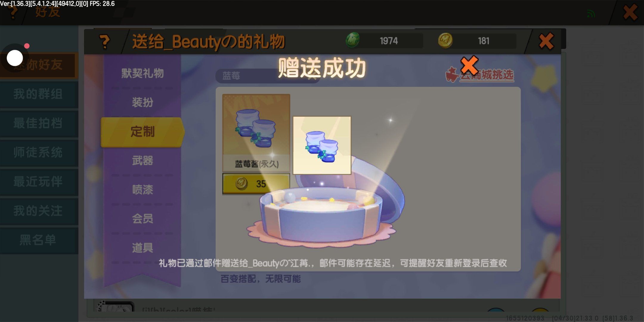
Task: Dismiss the 赠送成功 popup with X
Action: 469,65
